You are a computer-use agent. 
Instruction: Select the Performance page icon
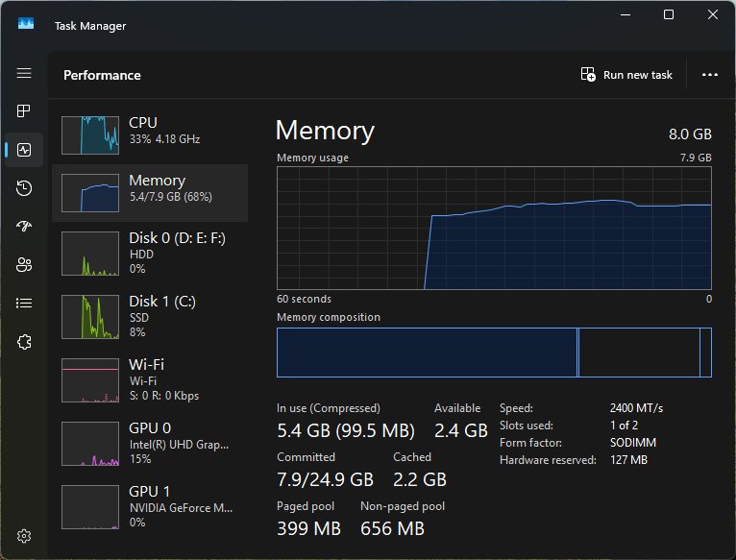coord(24,150)
